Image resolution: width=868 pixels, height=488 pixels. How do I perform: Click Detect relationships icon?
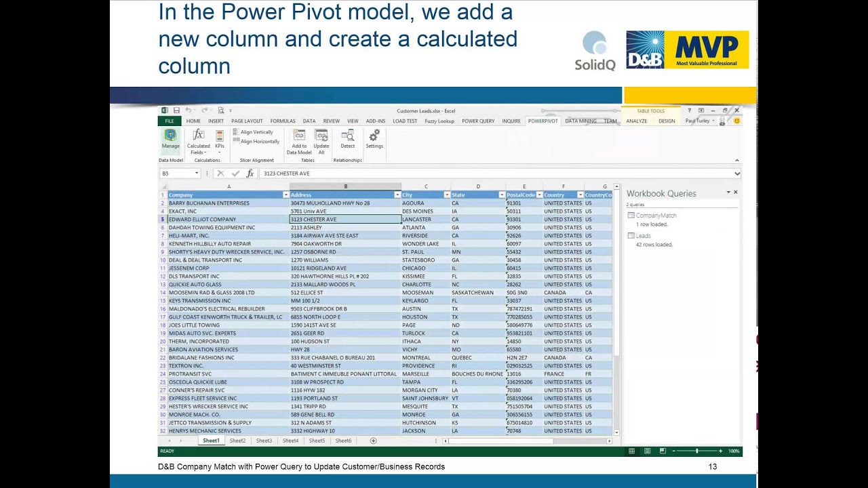[348, 136]
